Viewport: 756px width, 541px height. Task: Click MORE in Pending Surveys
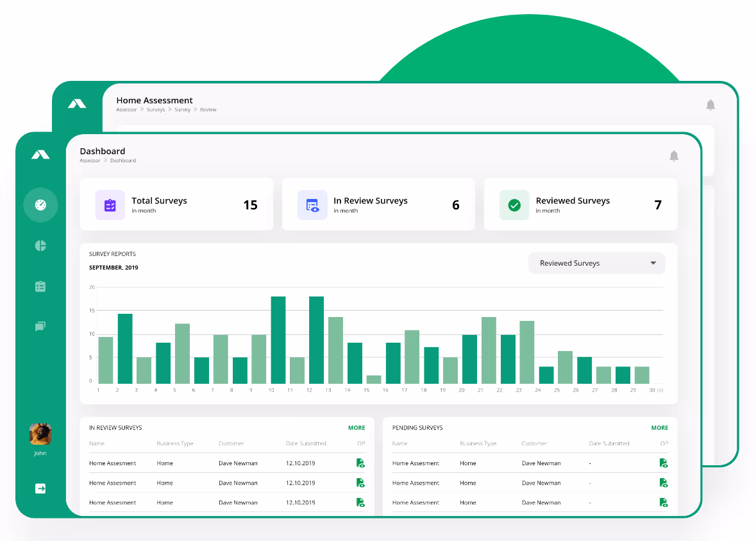(659, 428)
